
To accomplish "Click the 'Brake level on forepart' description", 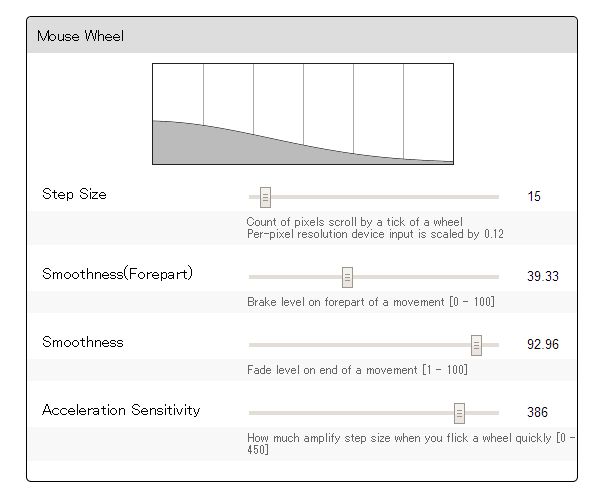I will coord(371,302).
